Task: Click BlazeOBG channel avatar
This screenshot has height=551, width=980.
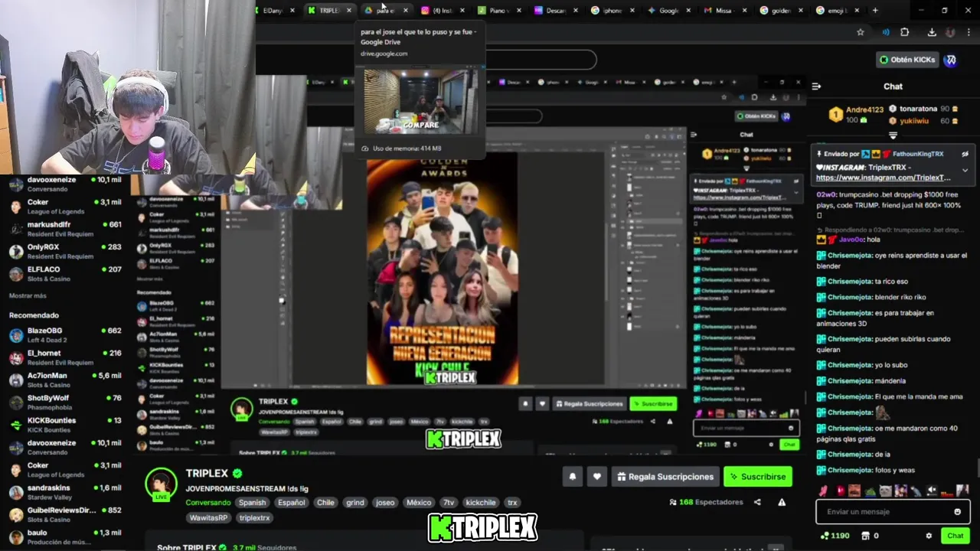Action: click(15, 335)
